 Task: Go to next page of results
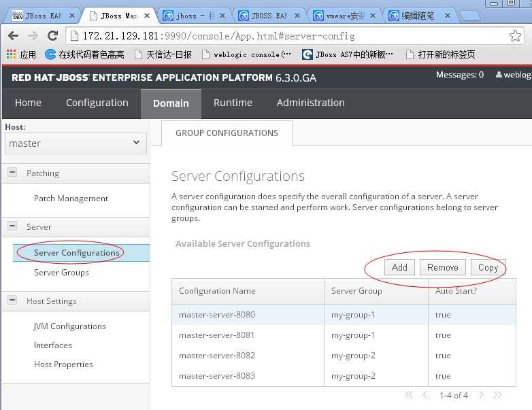481,395
